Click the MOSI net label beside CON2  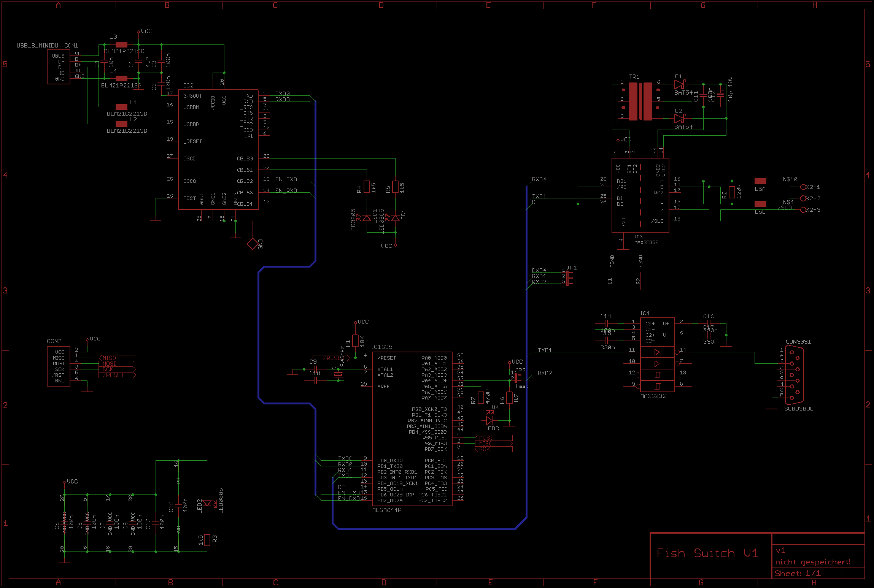pyautogui.click(x=117, y=364)
